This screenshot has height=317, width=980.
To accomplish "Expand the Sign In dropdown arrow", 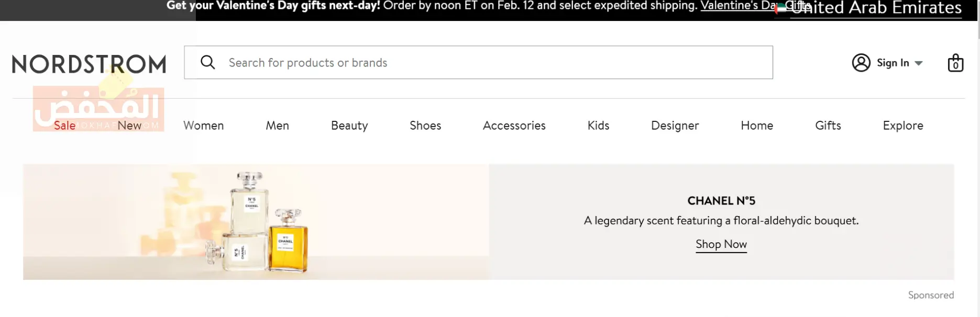I will [x=918, y=63].
